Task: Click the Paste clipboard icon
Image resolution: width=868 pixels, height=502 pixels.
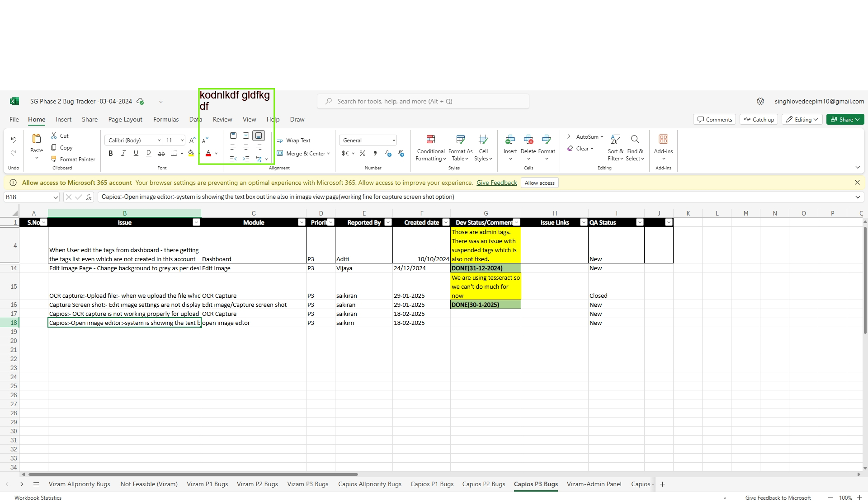Action: (x=37, y=139)
